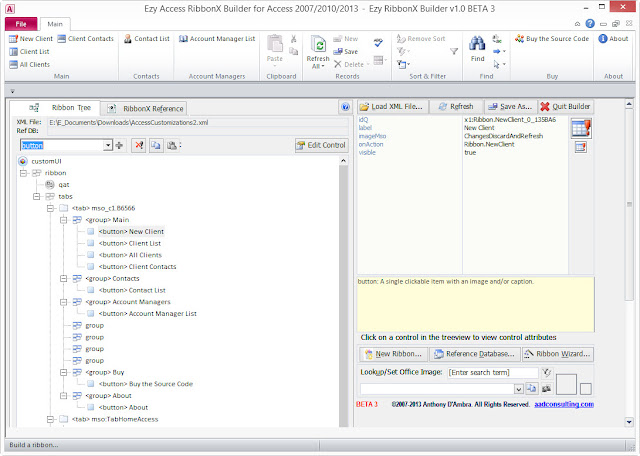Select button All Clients in tree

click(x=130, y=255)
